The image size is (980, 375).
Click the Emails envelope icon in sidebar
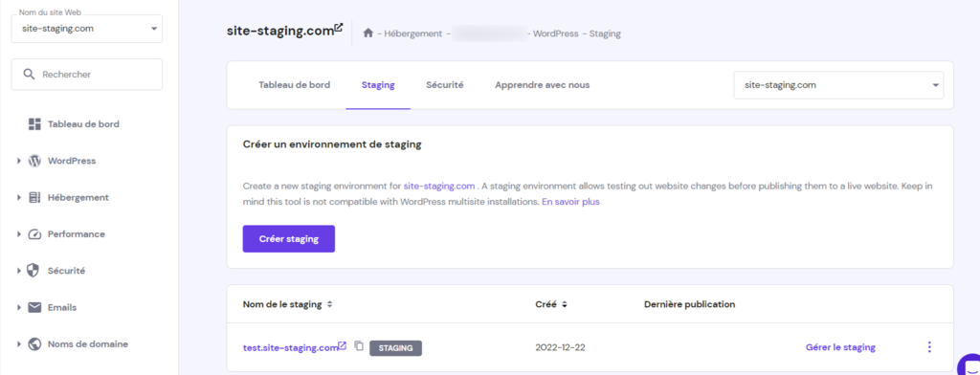[34, 307]
